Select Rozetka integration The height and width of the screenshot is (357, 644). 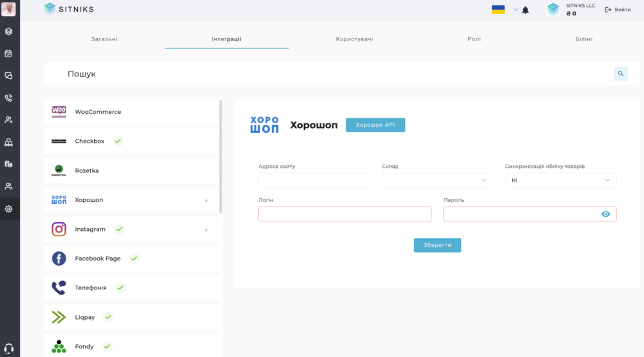tap(131, 170)
